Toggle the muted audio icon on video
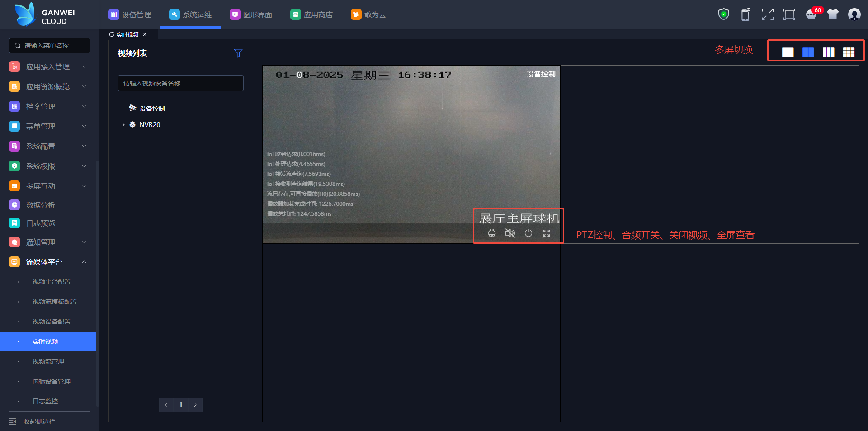This screenshot has height=431, width=868. pos(510,233)
